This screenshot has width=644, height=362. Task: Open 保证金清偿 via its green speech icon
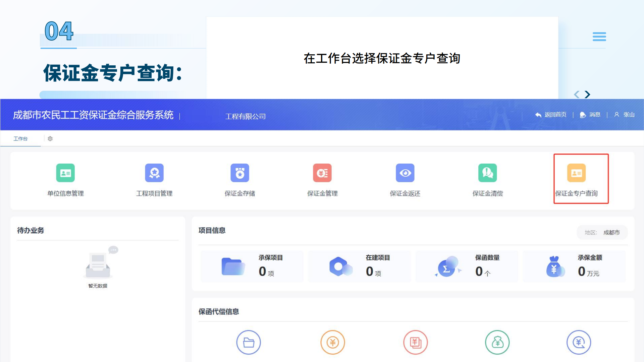click(488, 173)
